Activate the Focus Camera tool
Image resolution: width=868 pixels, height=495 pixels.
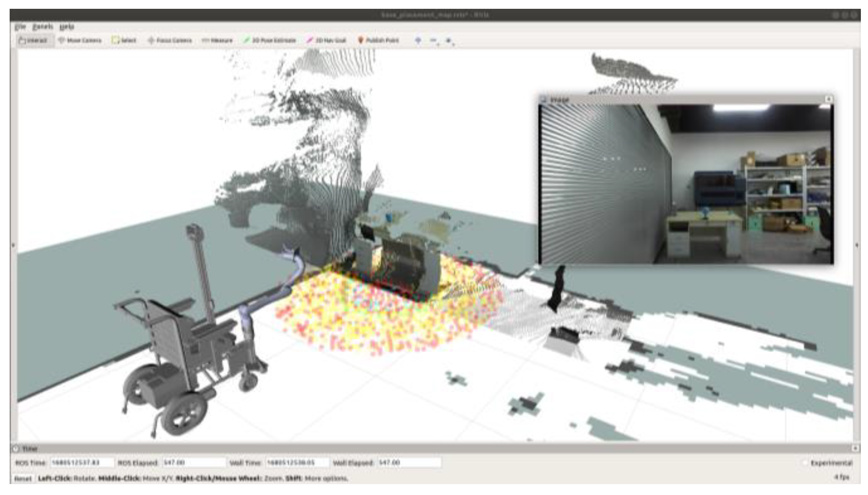170,40
